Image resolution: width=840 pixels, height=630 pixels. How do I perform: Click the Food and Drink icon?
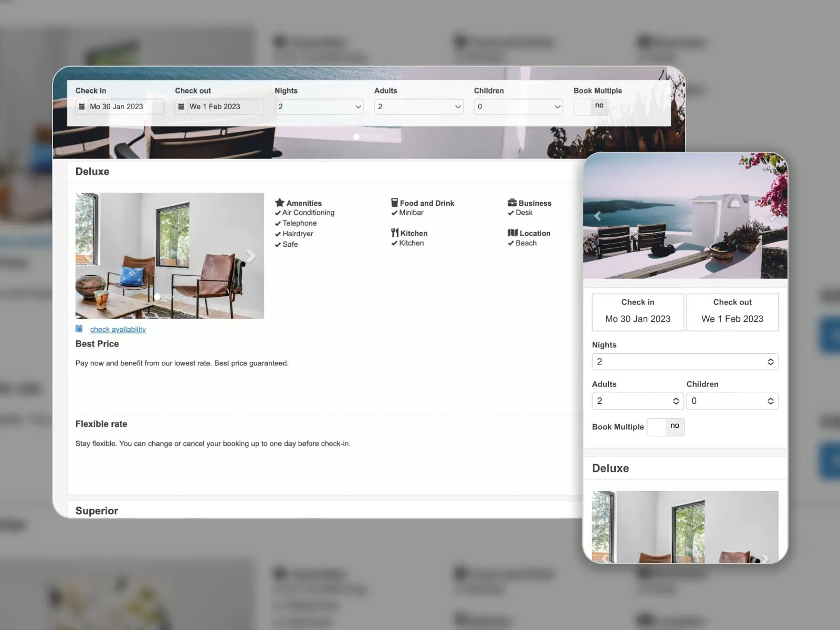point(394,203)
